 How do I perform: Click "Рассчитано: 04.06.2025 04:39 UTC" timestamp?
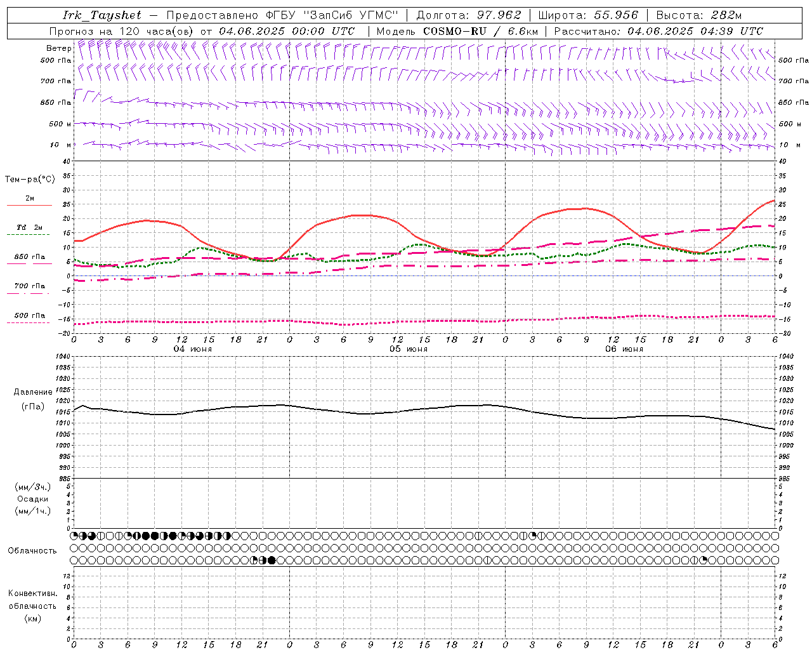(658, 31)
